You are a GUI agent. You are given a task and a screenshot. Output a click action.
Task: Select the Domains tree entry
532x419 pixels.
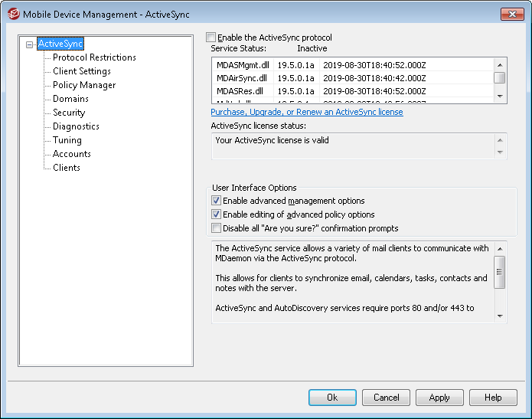pyautogui.click(x=70, y=99)
